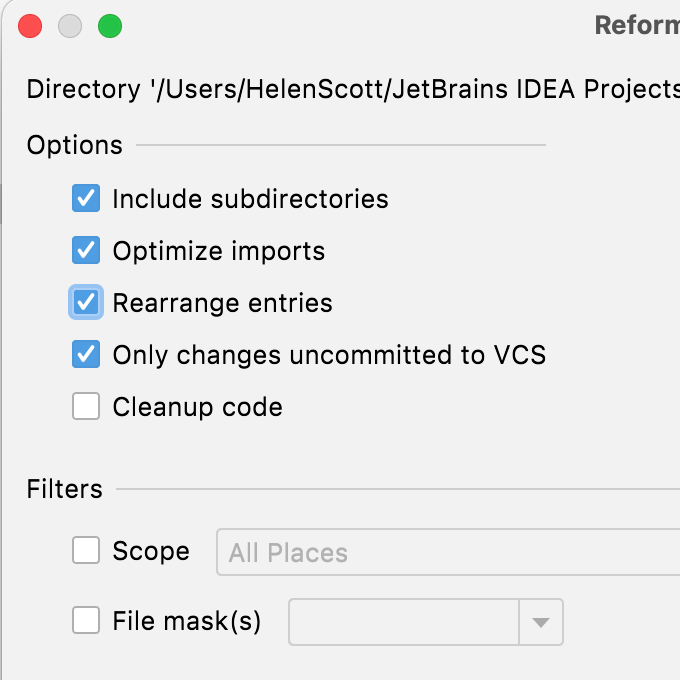Enable the Cleanup code checkbox

click(x=86, y=407)
